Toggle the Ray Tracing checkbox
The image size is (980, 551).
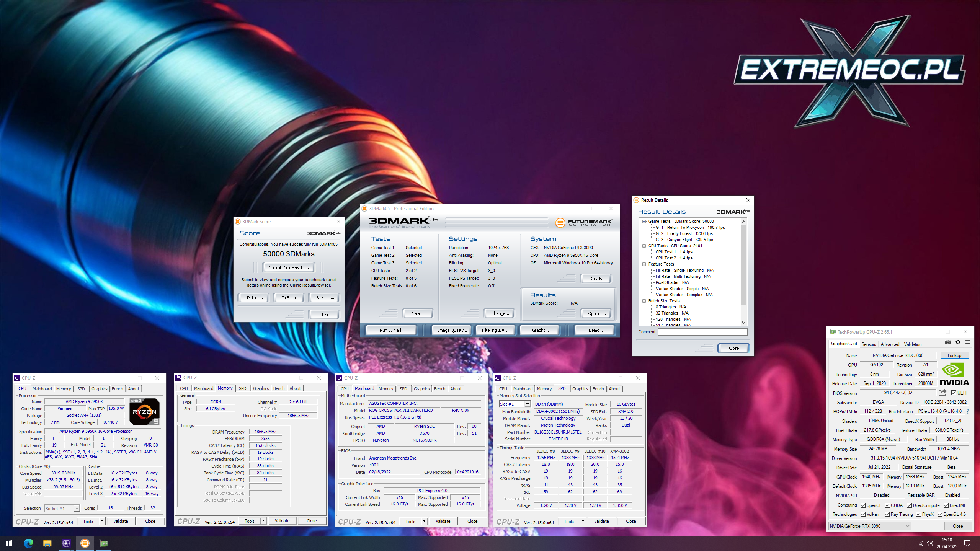pyautogui.click(x=887, y=514)
